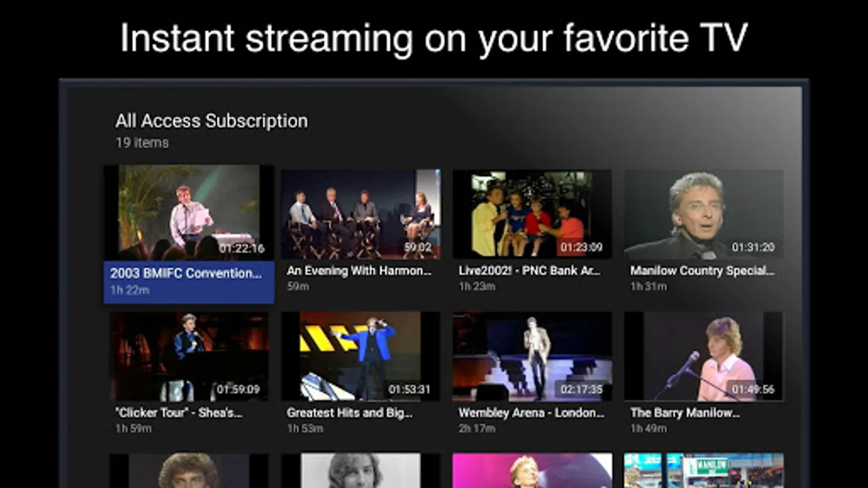Screen dimensions: 868x488
Task: Select The Barry Manilow video thumbnail
Action: [x=704, y=356]
